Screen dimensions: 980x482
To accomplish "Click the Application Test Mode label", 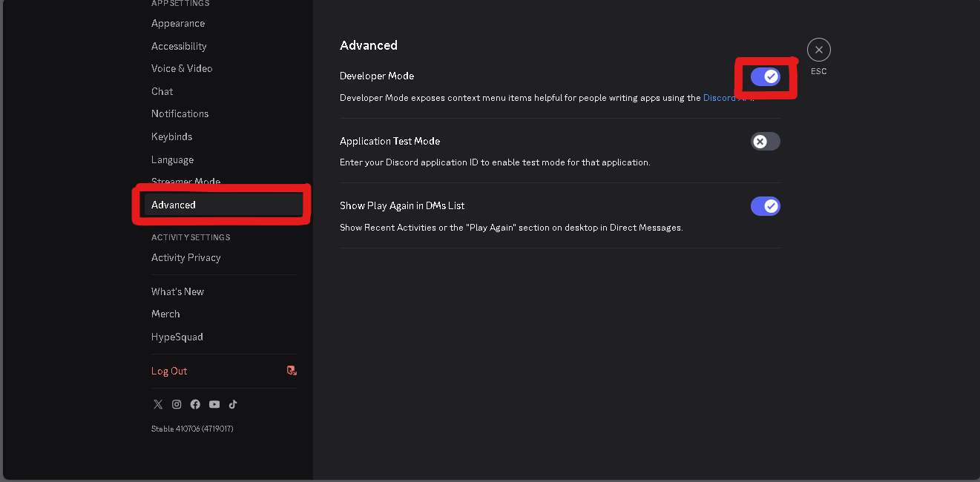I will pyautogui.click(x=389, y=141).
